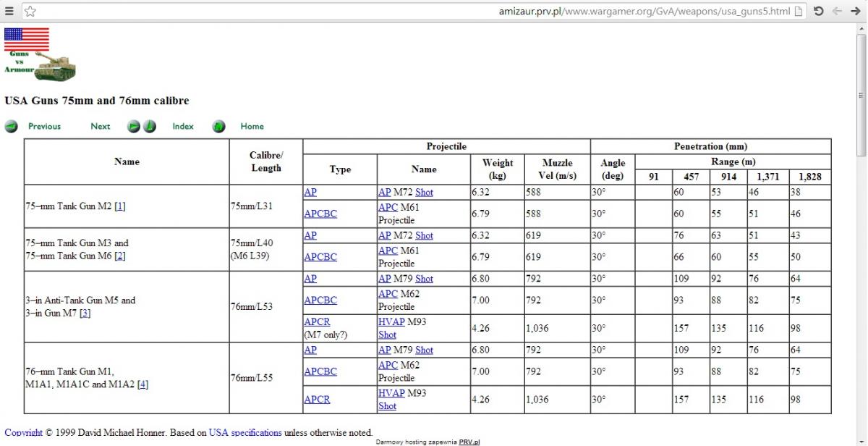This screenshot has width=868, height=446.
Task: Open footnote [1] for 75-mm Tank Gun M2
Action: click(120, 206)
